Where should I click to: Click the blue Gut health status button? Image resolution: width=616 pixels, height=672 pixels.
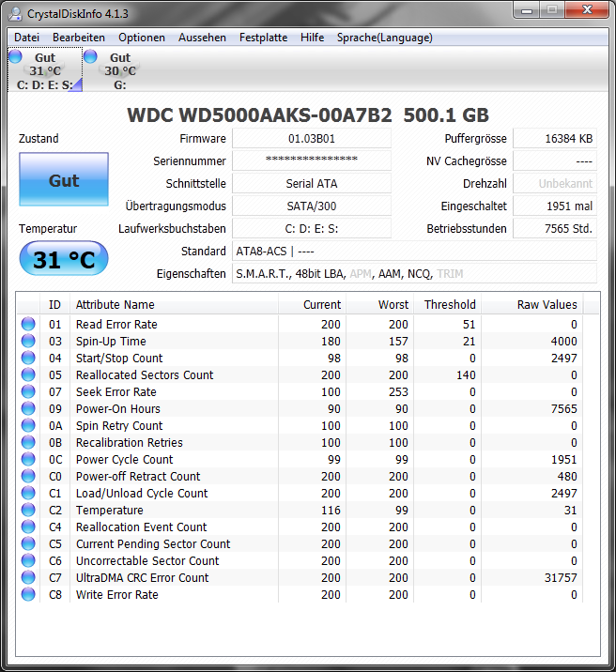tap(64, 179)
